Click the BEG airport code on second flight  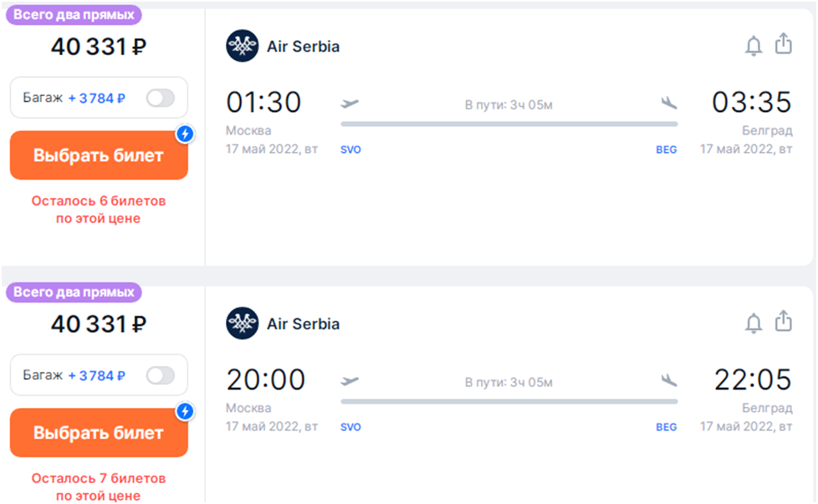click(666, 427)
